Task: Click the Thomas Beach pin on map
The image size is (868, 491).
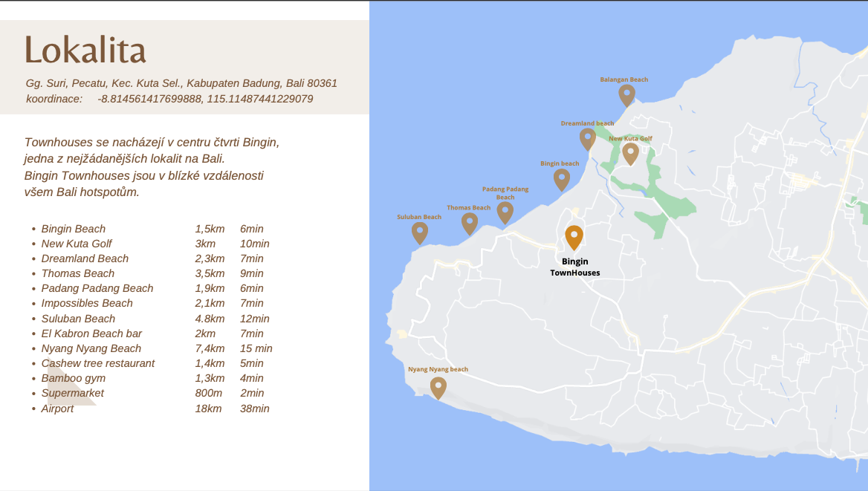Action: [469, 223]
